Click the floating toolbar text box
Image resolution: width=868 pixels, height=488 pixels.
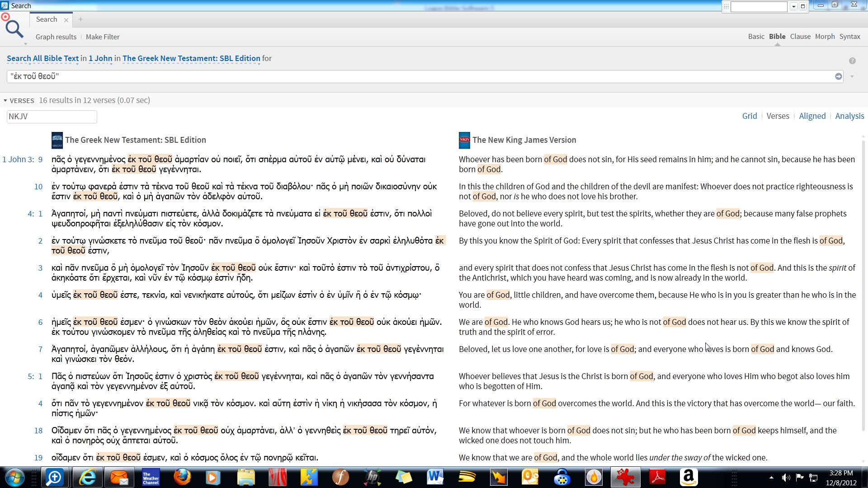759,6
